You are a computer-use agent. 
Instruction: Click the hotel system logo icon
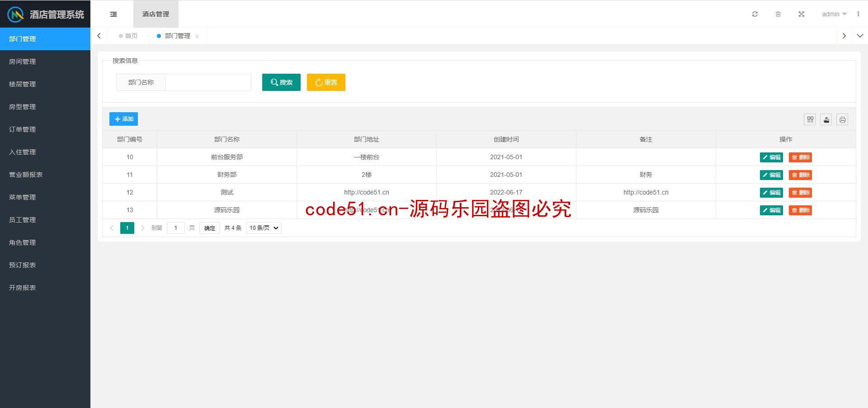click(16, 14)
